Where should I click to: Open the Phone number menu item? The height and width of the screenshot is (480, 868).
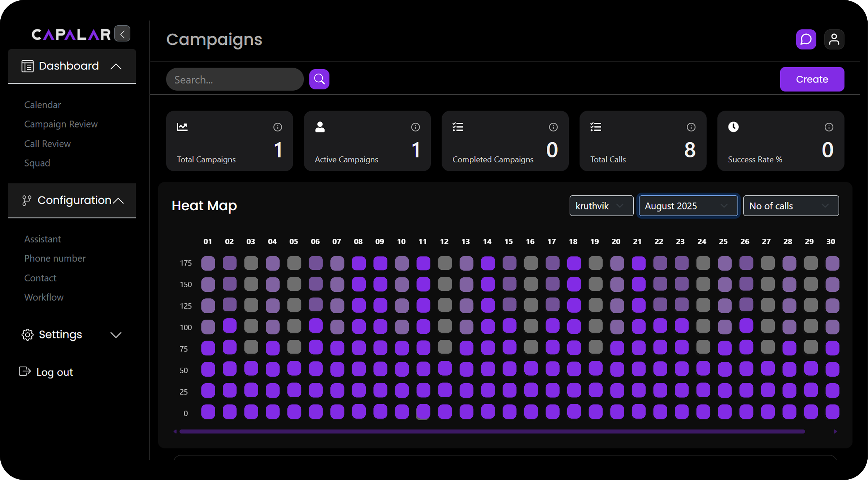pos(55,259)
